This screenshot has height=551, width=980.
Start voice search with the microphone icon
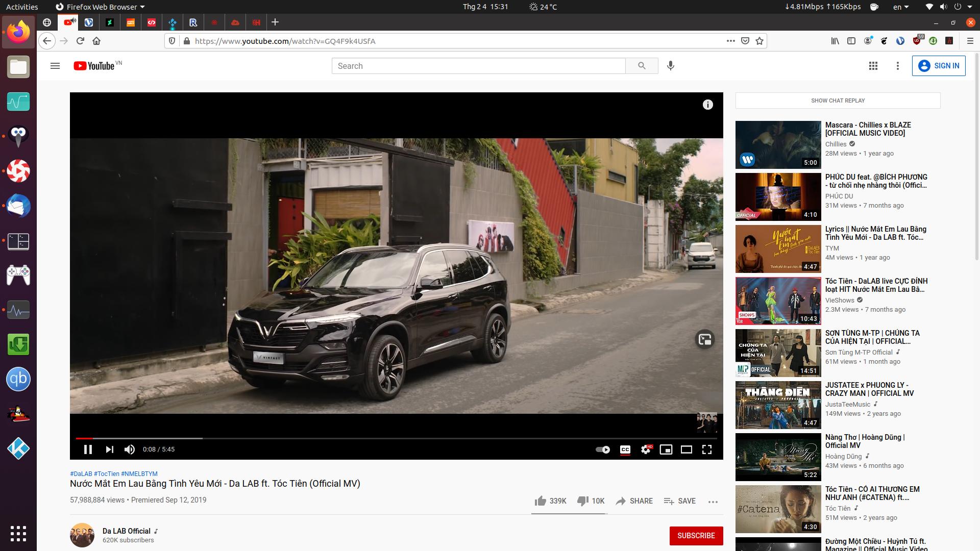click(x=671, y=66)
